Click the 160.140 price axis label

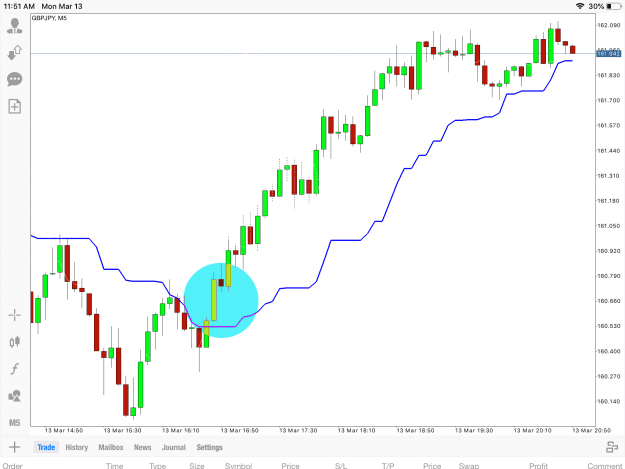point(608,401)
